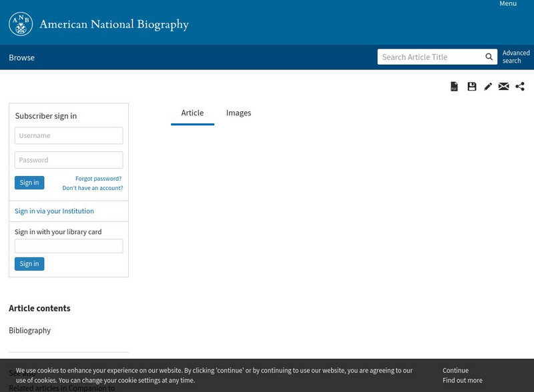Click Don't have an account? link
Screen dimensions: 534x392
(x=93, y=188)
